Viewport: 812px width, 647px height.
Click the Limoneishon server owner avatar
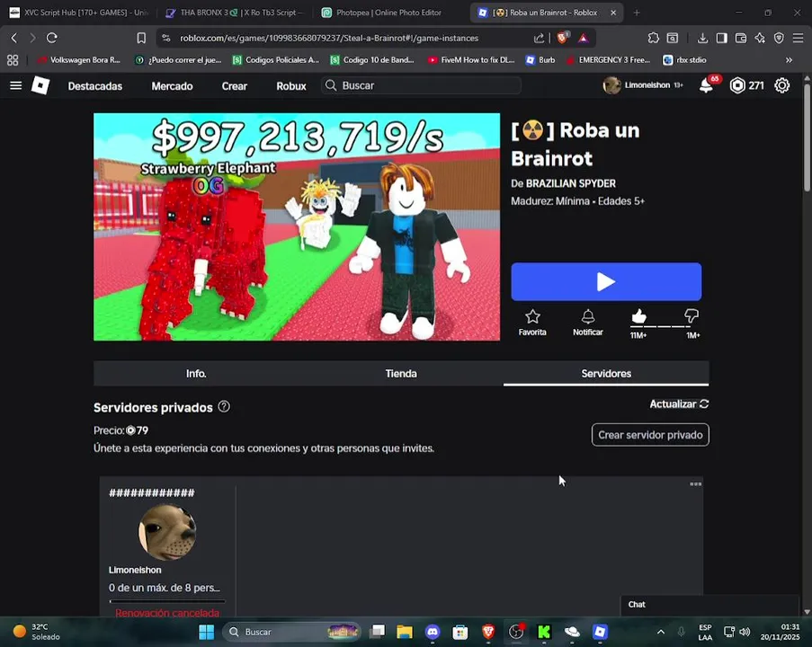pyautogui.click(x=166, y=532)
